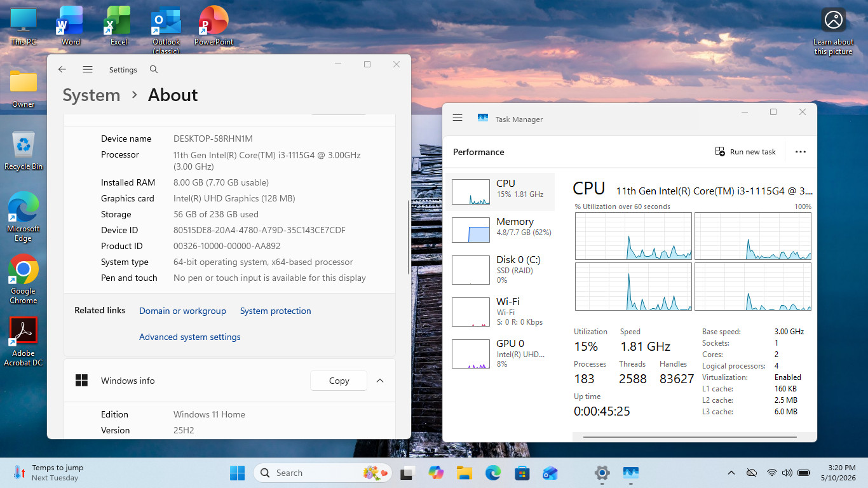Open the Advanced system settings link
Screen dimensions: 868x488
tap(190, 337)
